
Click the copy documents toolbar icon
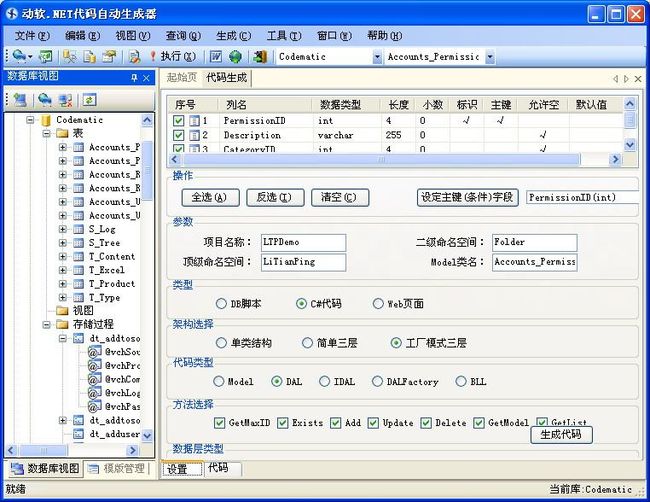click(x=90, y=56)
